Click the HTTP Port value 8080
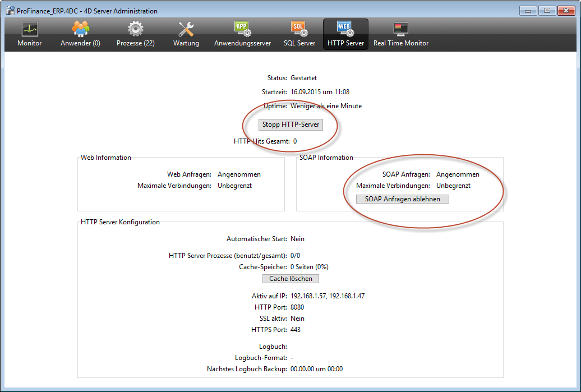Viewport: 581px width, 392px height. tap(297, 307)
